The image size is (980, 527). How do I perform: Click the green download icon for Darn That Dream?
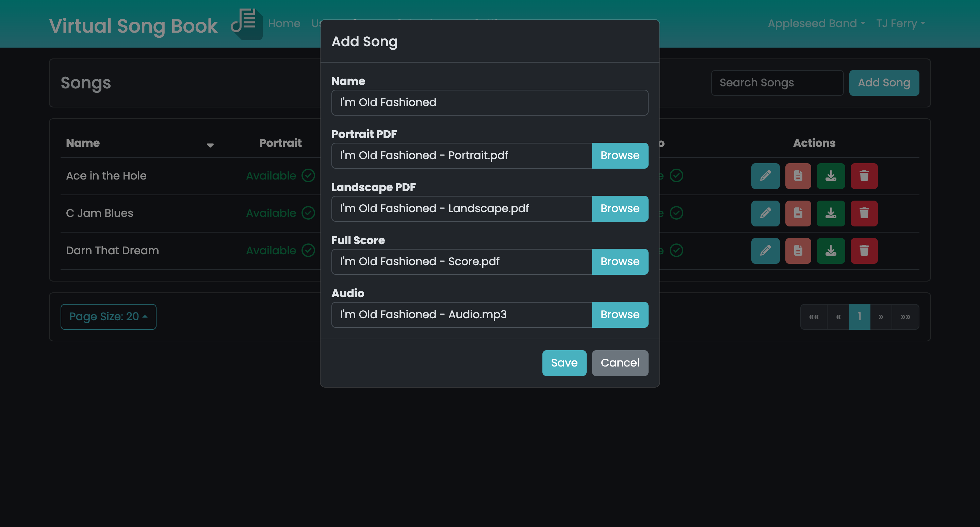(x=831, y=251)
